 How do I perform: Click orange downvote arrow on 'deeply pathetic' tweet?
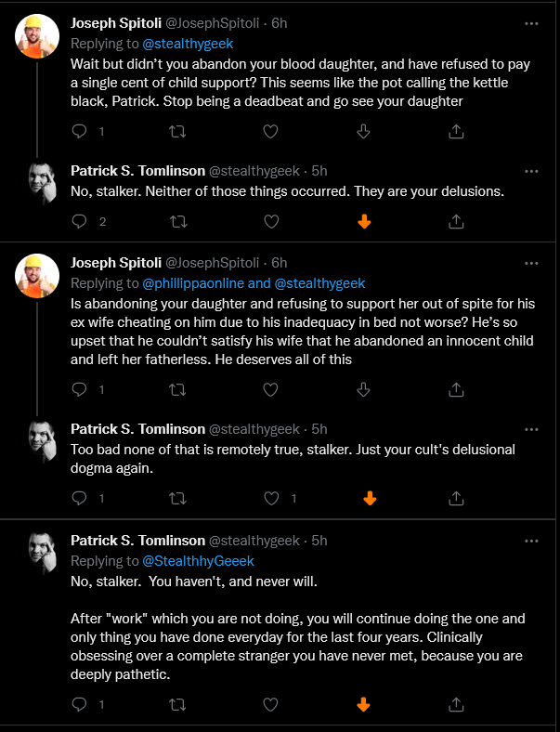pos(363,704)
